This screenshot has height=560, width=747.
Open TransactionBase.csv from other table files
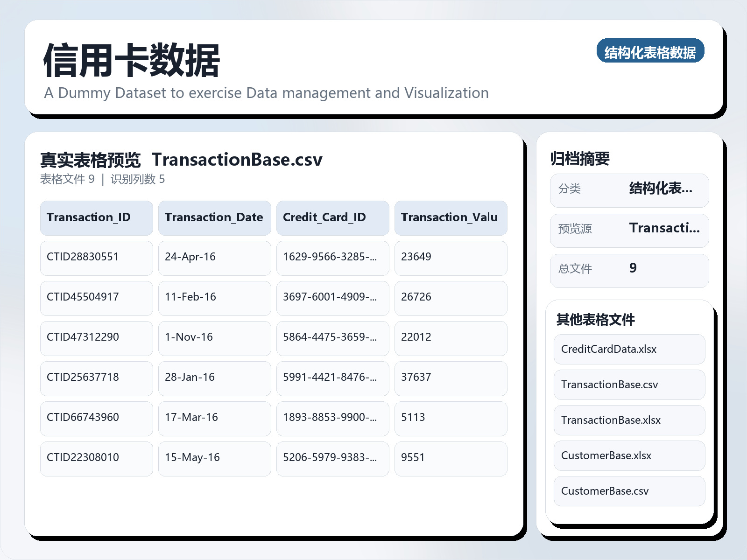point(629,385)
